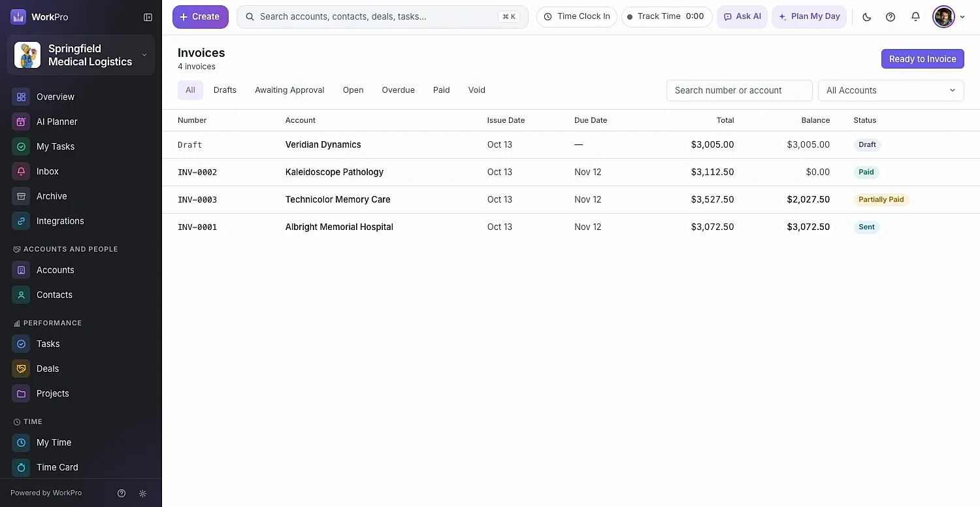Open the Archive icon

click(x=21, y=196)
